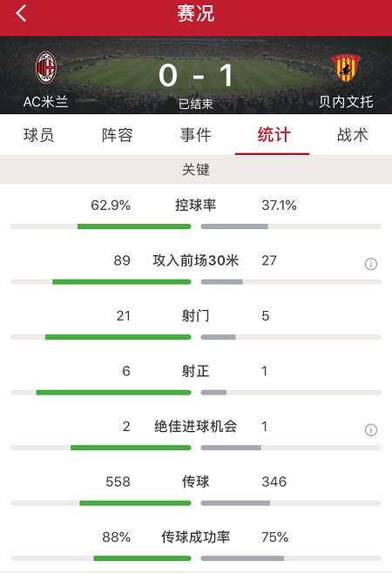The width and height of the screenshot is (392, 573).
Task: Tap the back arrow in header
Action: [x=21, y=13]
